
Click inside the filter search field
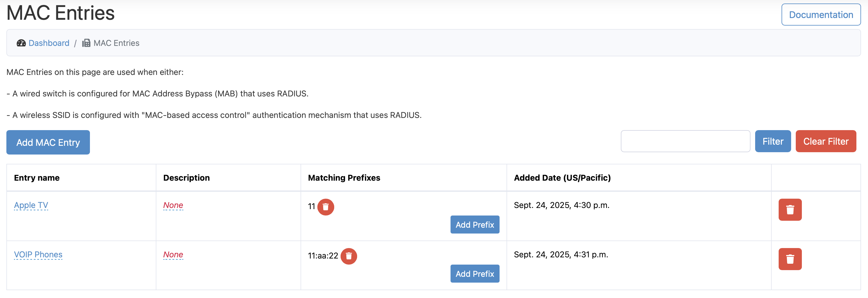(x=685, y=141)
